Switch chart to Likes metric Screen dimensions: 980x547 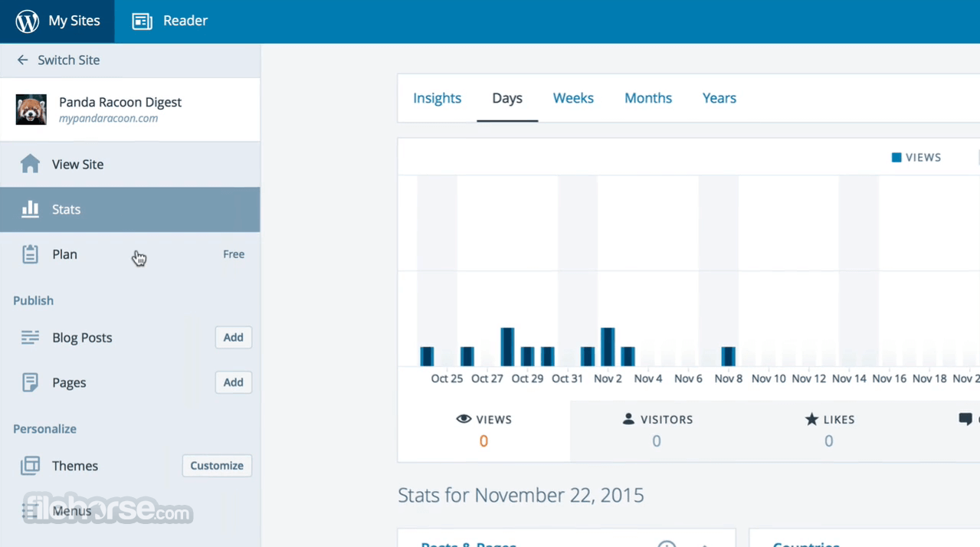click(x=828, y=431)
